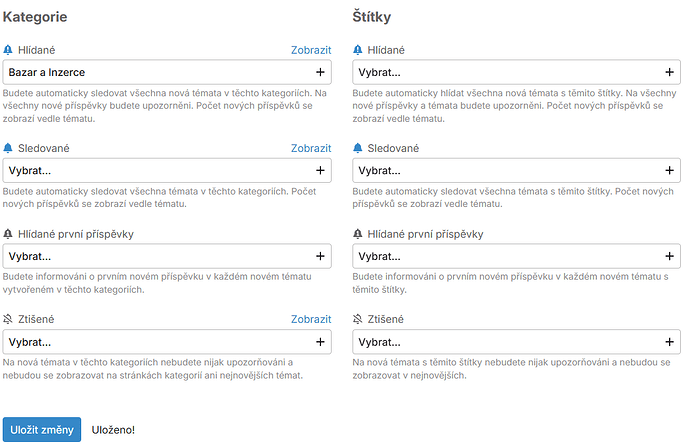
Task: Open the Bazar a Inzerce category selector
Action: [167, 72]
